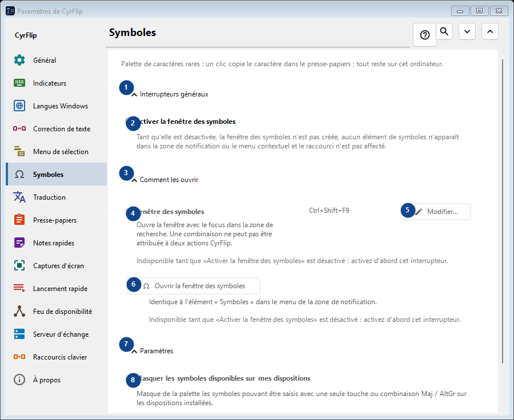
Task: Click the CyrFlip app icon in title bar
Action: [10, 11]
